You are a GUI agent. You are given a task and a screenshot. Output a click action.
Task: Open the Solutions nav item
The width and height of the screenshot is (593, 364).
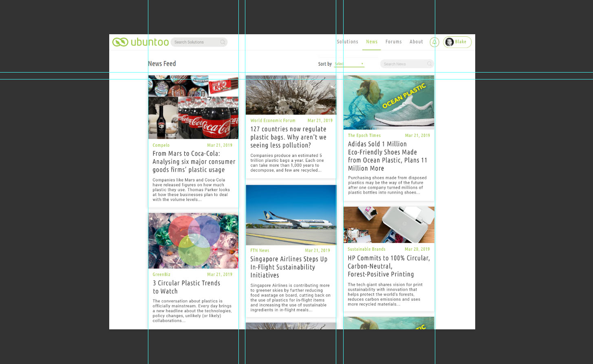(x=347, y=42)
